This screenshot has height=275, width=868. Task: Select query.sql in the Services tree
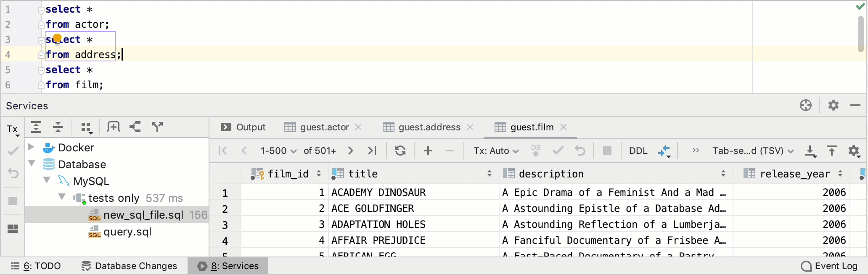(127, 232)
